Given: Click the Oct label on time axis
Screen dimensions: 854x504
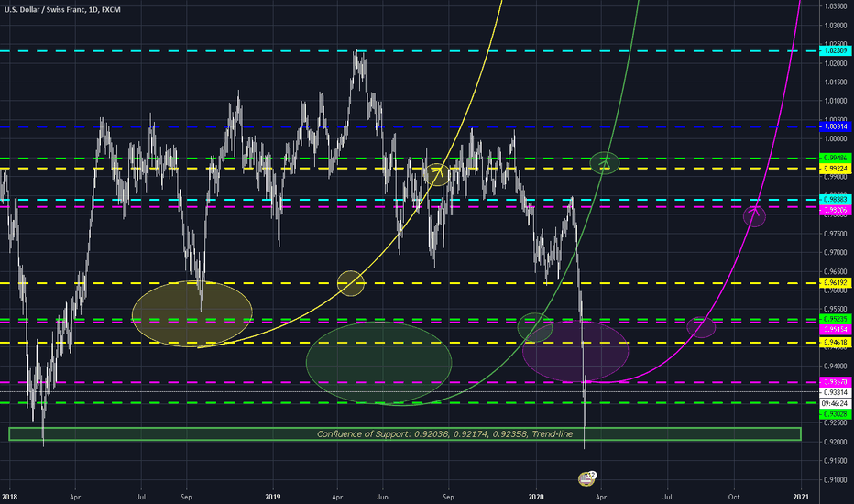Looking at the screenshot, I should tap(734, 497).
